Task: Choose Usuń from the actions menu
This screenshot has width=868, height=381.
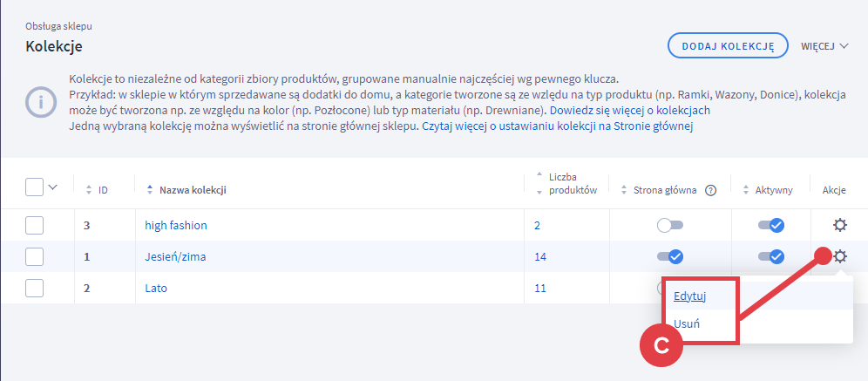Action: (687, 323)
